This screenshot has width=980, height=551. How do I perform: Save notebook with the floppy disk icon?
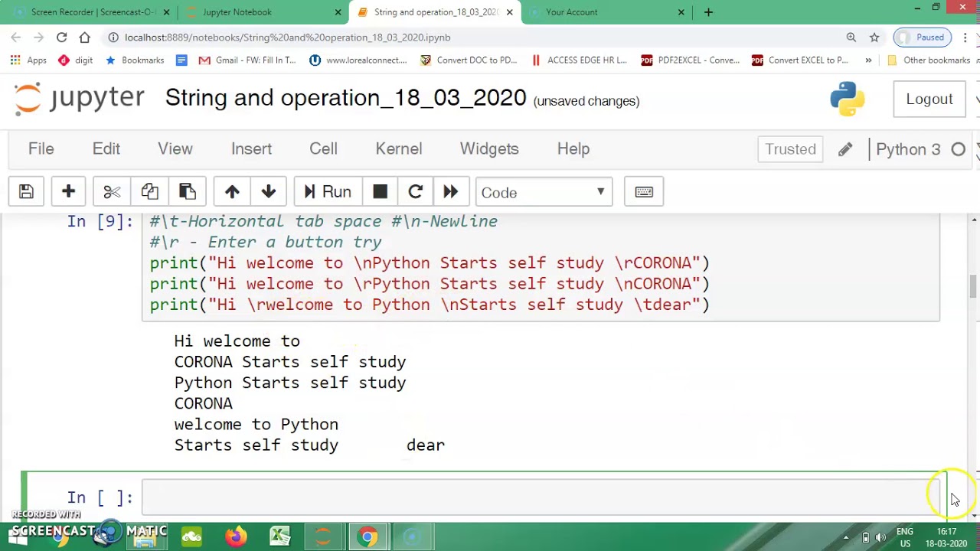pos(26,192)
